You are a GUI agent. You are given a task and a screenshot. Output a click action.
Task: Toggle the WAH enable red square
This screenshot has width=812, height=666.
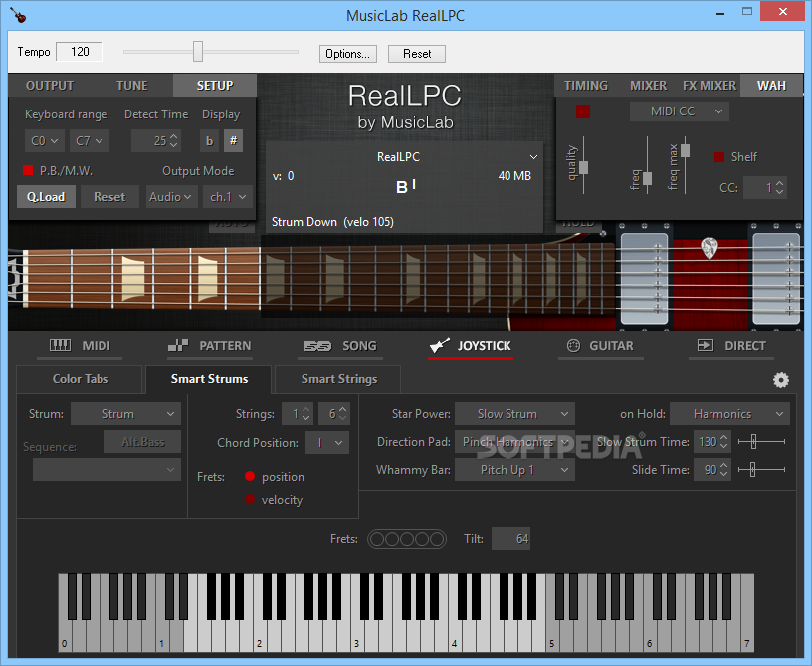pos(583,111)
